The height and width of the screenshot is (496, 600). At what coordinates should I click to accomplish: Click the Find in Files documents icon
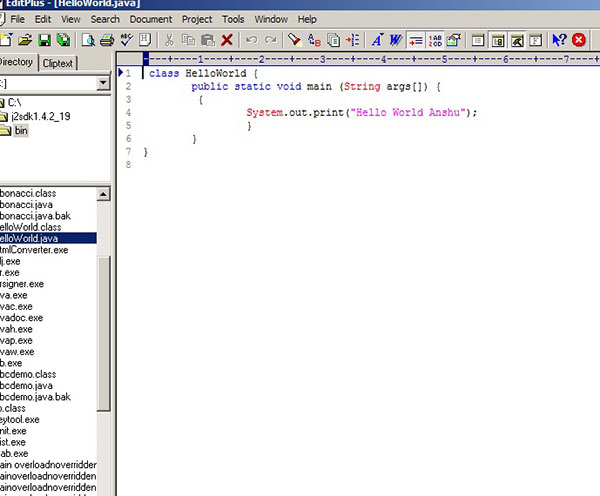(334, 40)
